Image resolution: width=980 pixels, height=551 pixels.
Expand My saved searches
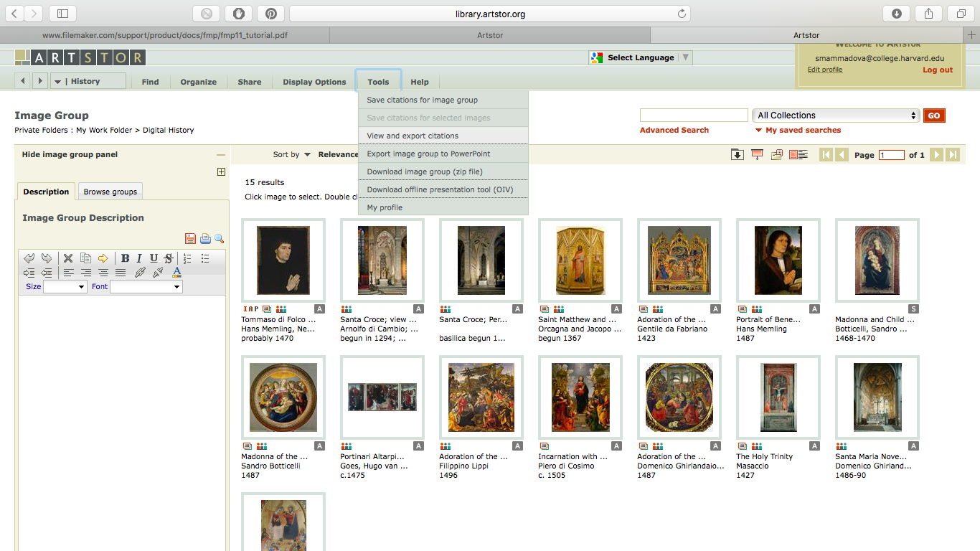[798, 130]
